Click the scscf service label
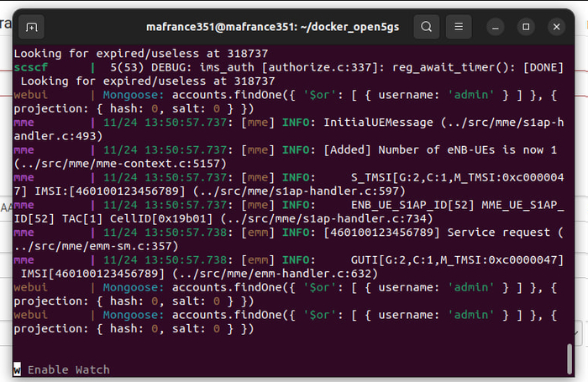 coord(32,68)
